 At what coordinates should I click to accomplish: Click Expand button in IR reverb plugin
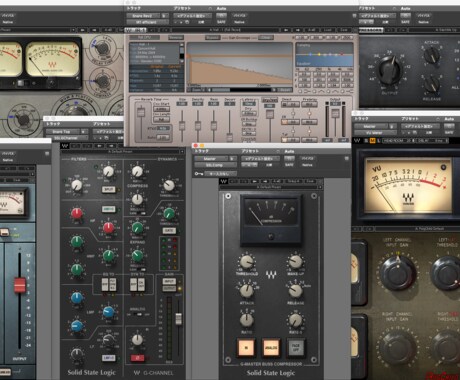point(212,38)
